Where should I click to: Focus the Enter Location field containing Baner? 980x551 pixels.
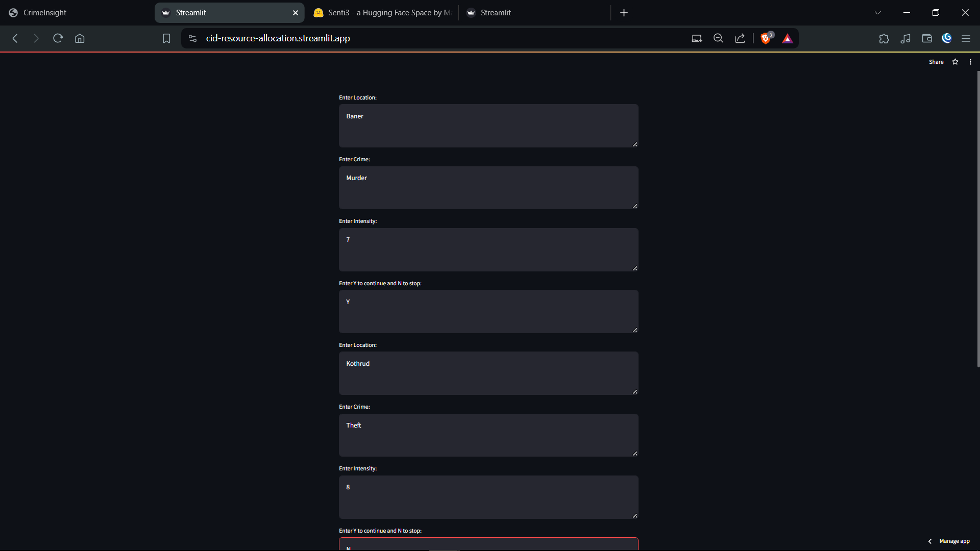pos(488,126)
